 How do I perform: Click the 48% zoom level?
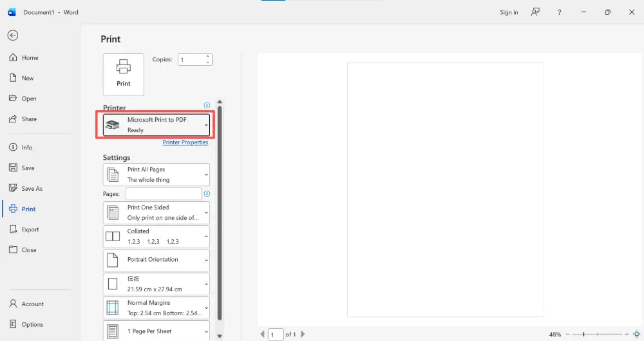pyautogui.click(x=555, y=335)
